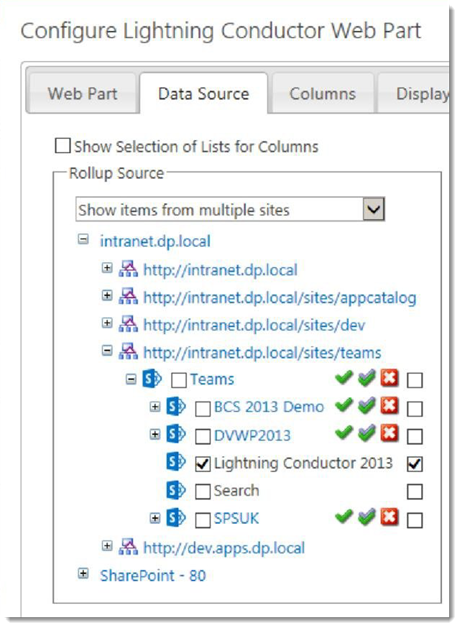Screen dimensions: 460x628
Task: Open http://intranet.dp.local/sites/appcatalog link
Action: point(280,298)
